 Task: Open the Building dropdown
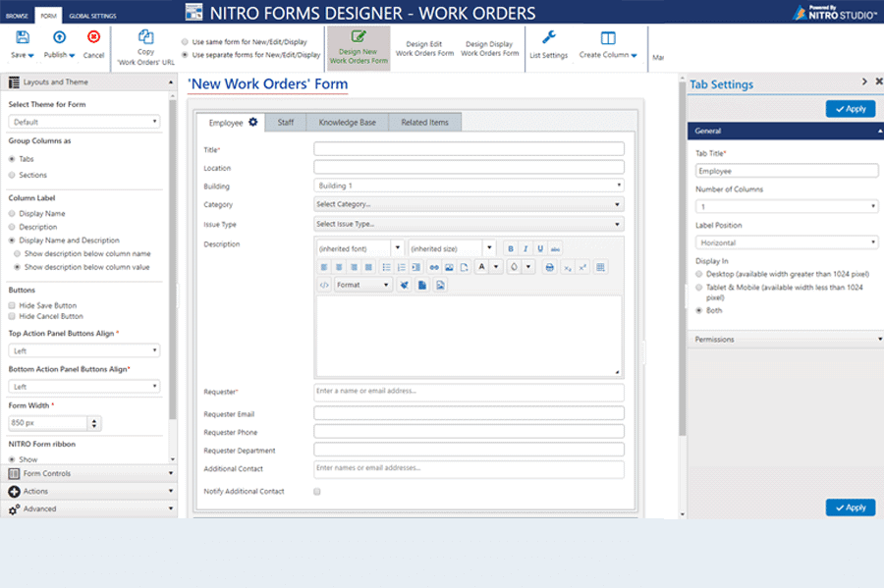470,186
